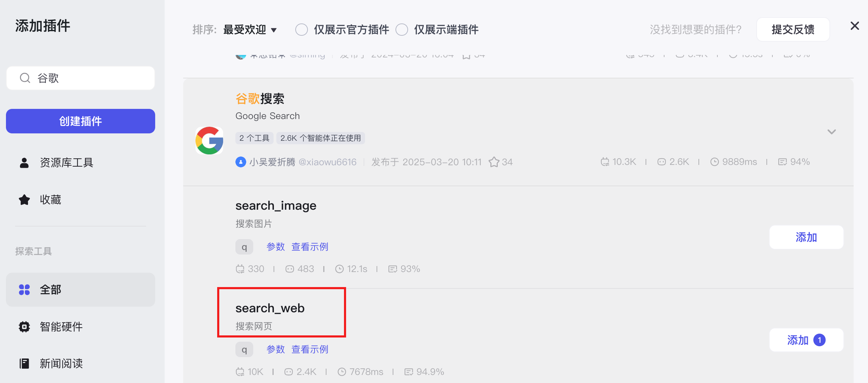Click the 收藏 star icon
Image resolution: width=868 pixels, height=383 pixels.
coord(24,200)
